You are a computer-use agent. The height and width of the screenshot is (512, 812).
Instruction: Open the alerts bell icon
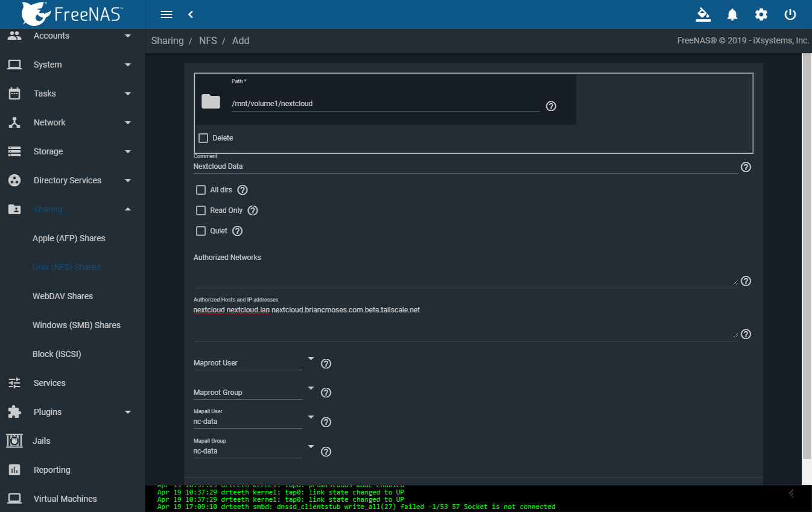[x=732, y=14]
